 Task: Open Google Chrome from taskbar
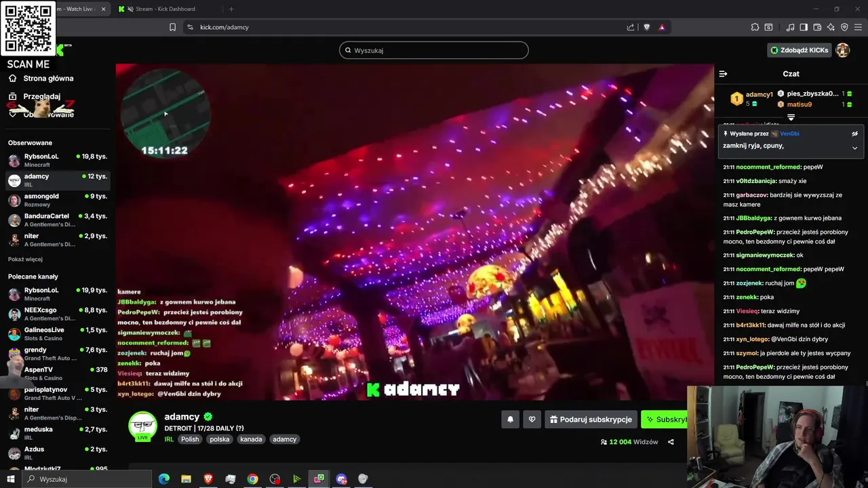[252, 479]
